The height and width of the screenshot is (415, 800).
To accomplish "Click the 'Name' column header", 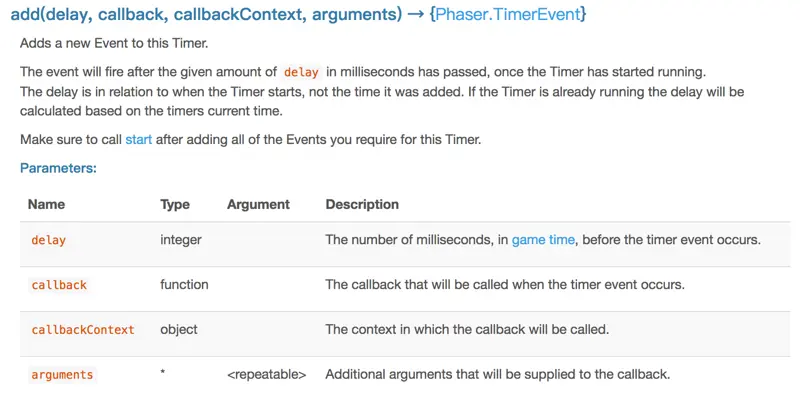I will 46,204.
